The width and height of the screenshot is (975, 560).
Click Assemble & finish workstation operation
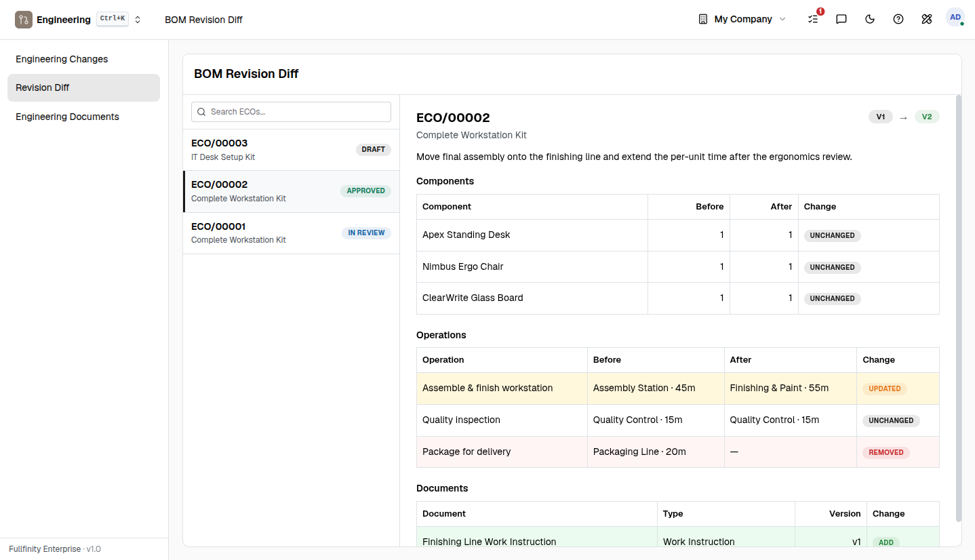[x=502, y=388]
